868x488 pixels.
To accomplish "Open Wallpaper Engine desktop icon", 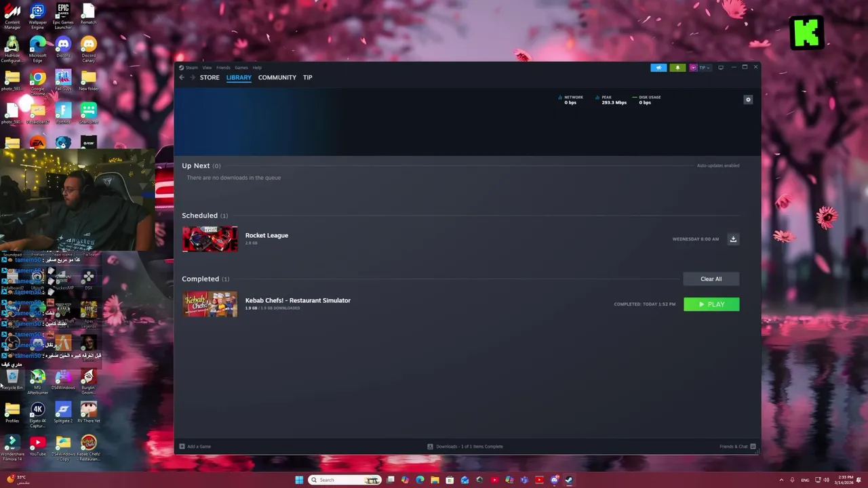I will [x=37, y=16].
